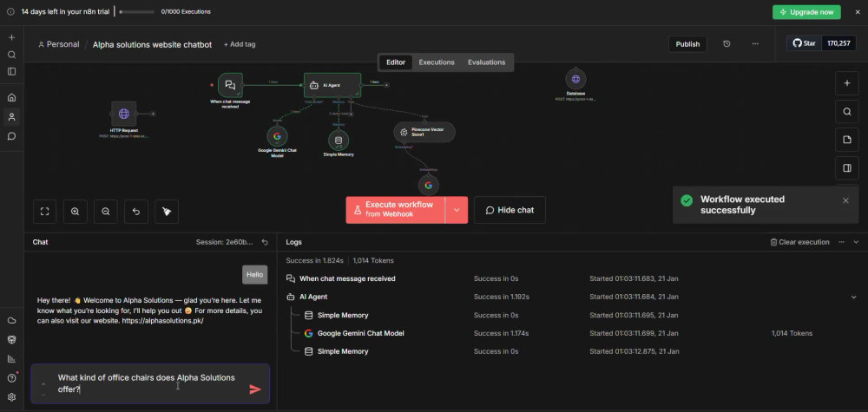Image resolution: width=868 pixels, height=412 pixels.
Task: Click the plus icon in the left sidebar
Action: pos(11,37)
